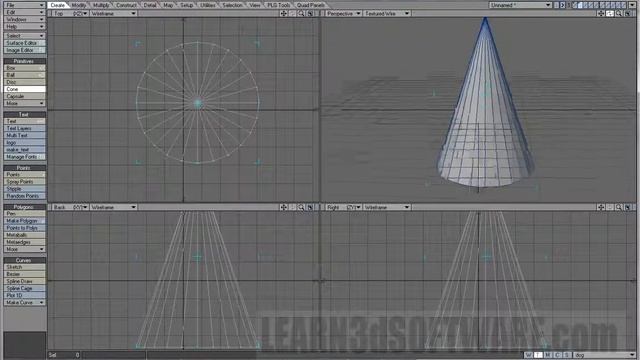Select the Box primitive tool

[x=24, y=68]
